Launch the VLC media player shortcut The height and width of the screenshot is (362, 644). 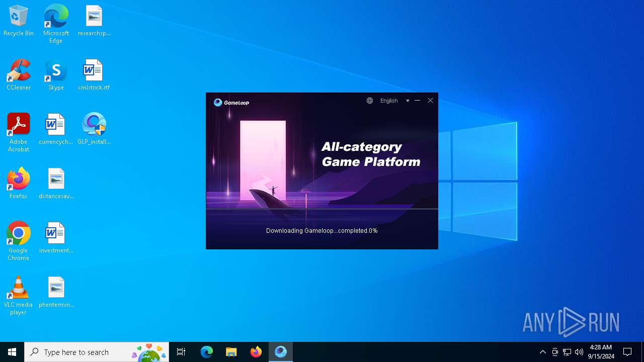(19, 296)
